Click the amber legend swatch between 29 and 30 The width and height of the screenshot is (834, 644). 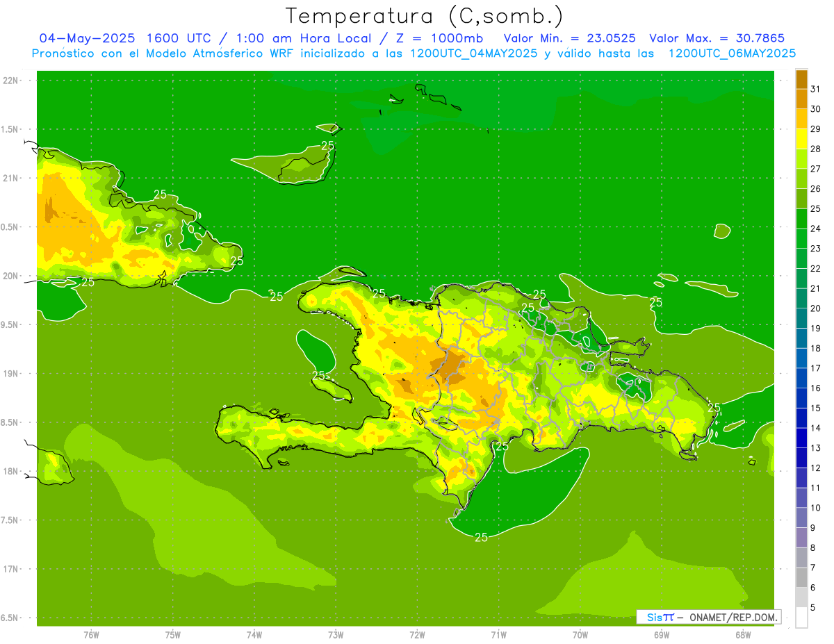click(x=801, y=119)
